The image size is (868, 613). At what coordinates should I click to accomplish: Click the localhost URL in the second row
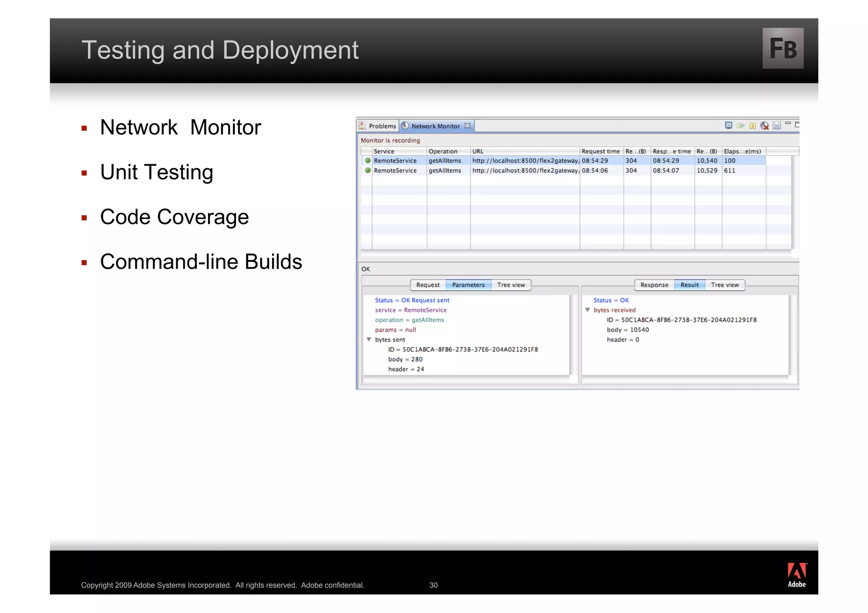point(526,170)
